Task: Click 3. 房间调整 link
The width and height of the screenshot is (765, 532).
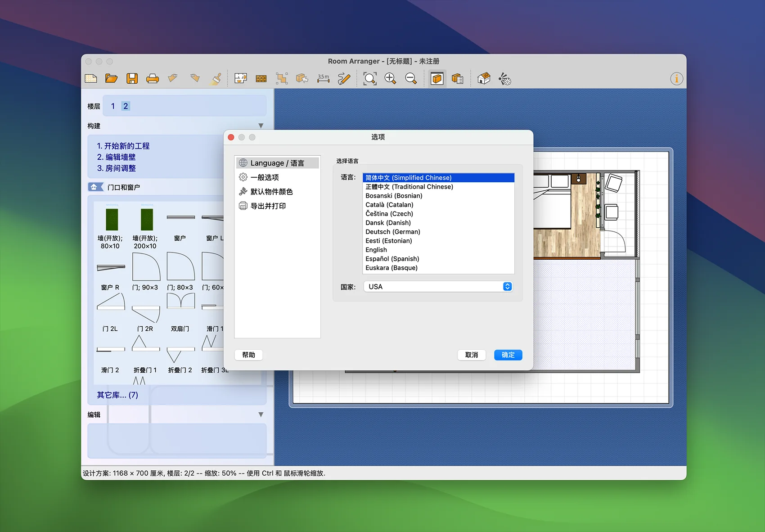Action: click(116, 168)
